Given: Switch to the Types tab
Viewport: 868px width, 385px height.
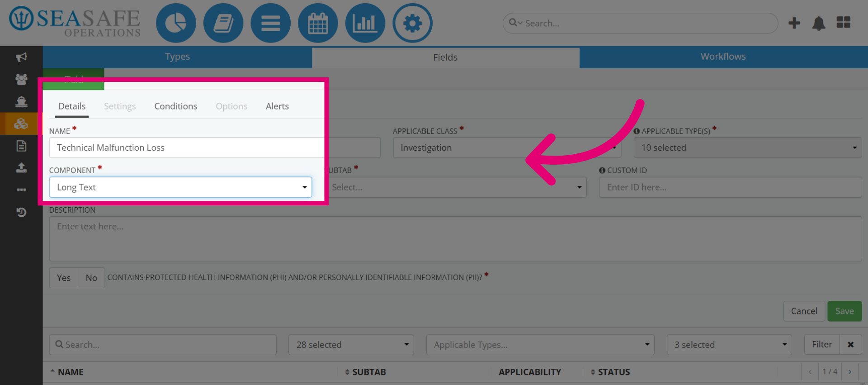Looking at the screenshot, I should coord(177,57).
